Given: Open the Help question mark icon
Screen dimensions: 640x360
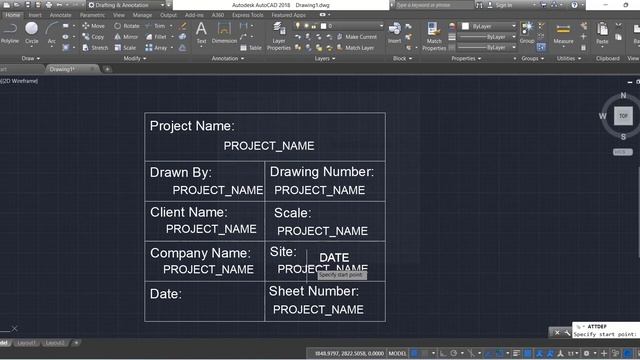Looking at the screenshot, I should (574, 5).
